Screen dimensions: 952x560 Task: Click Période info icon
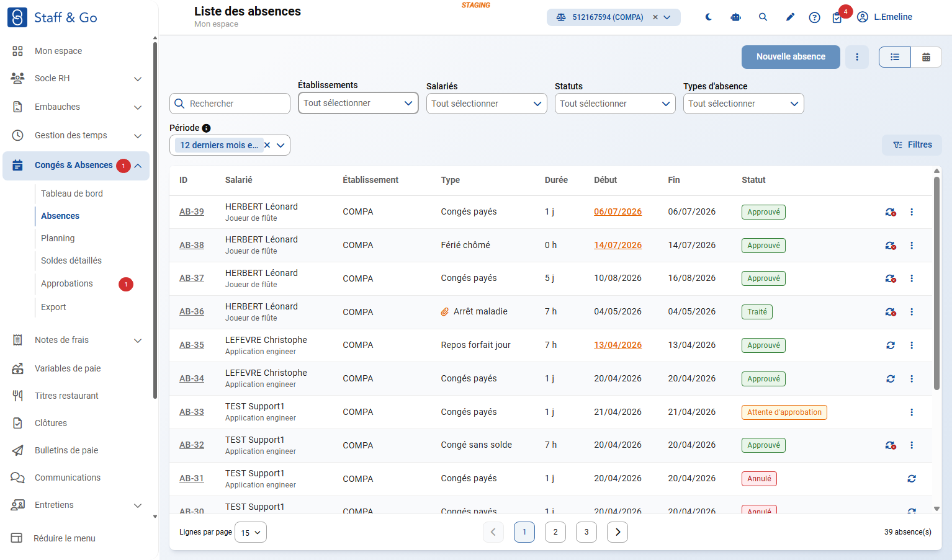[x=206, y=128]
